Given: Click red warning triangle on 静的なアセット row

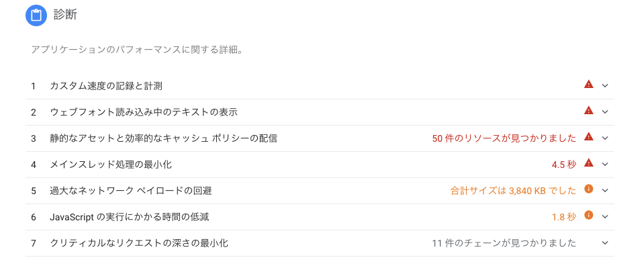Looking at the screenshot, I should [588, 137].
